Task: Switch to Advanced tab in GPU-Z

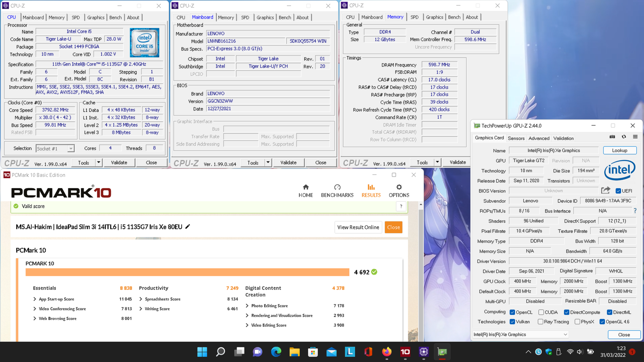Action: (539, 138)
